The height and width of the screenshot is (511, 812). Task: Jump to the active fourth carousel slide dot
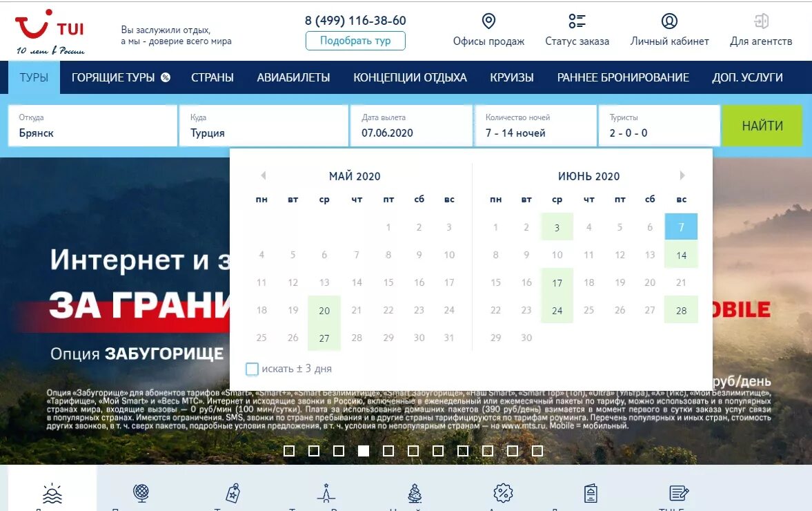[364, 451]
